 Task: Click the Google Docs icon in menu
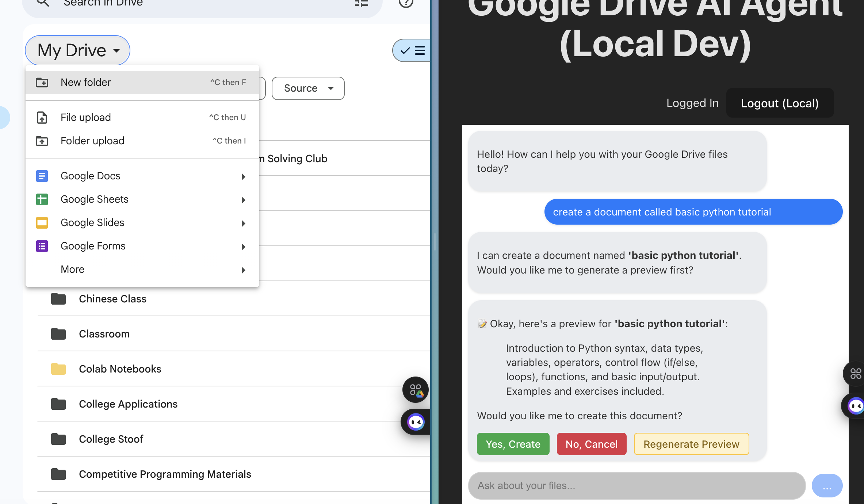point(42,176)
